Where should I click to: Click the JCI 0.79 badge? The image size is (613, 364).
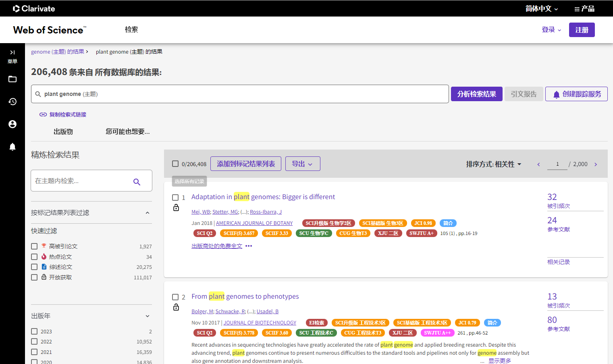[467, 323]
